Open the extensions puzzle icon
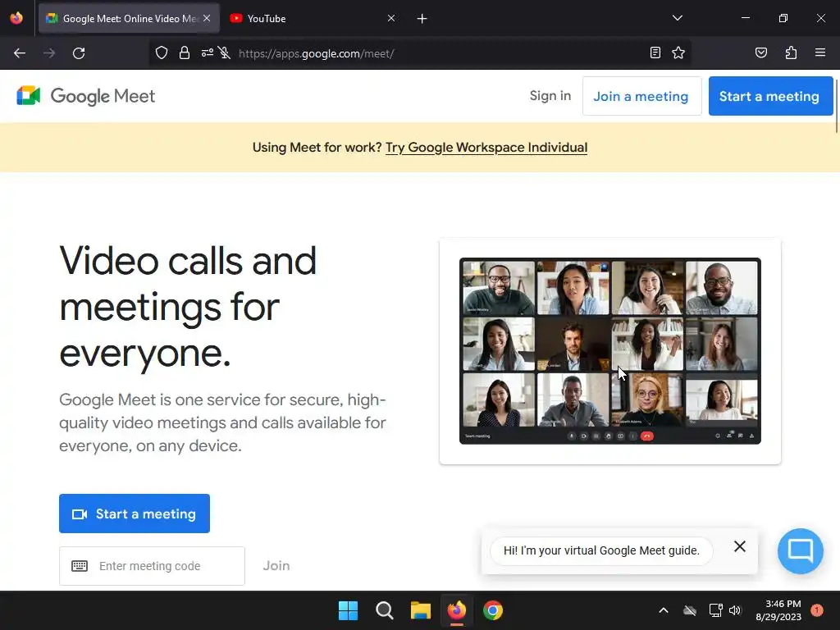 pyautogui.click(x=791, y=52)
